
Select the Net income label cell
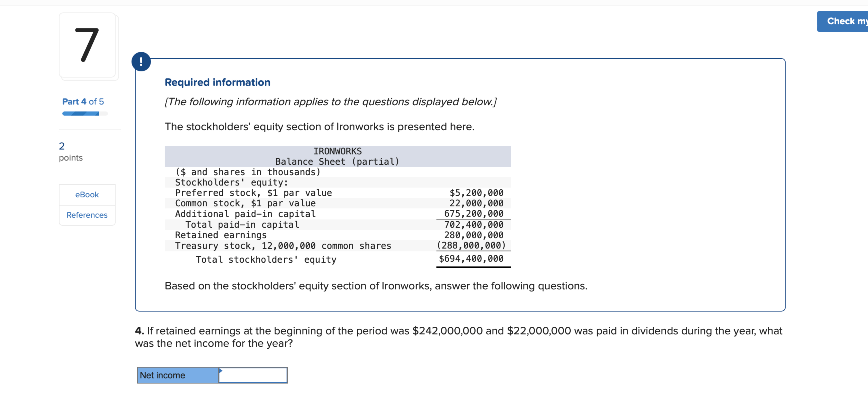pyautogui.click(x=178, y=375)
